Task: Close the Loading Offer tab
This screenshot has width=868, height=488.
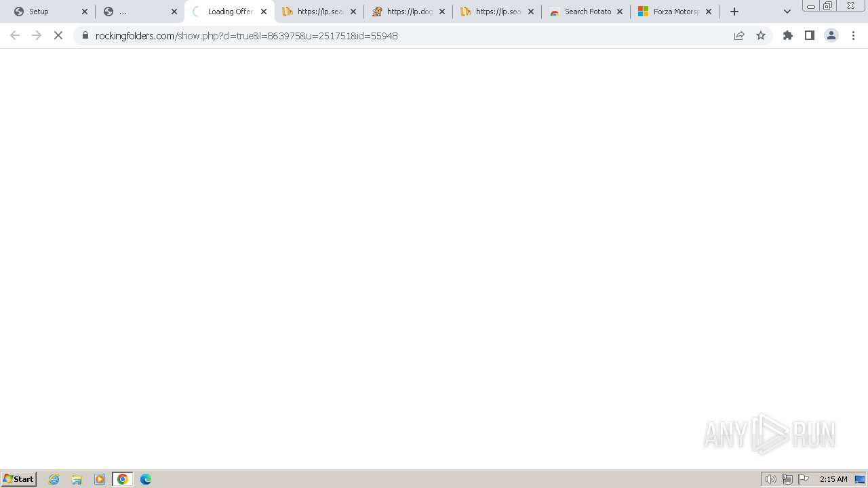Action: pyautogui.click(x=264, y=12)
